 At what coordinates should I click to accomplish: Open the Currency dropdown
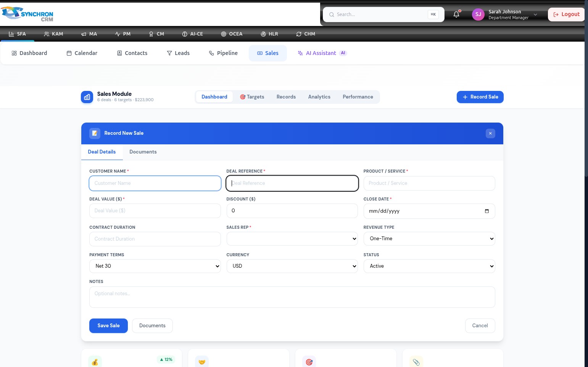pos(292,266)
